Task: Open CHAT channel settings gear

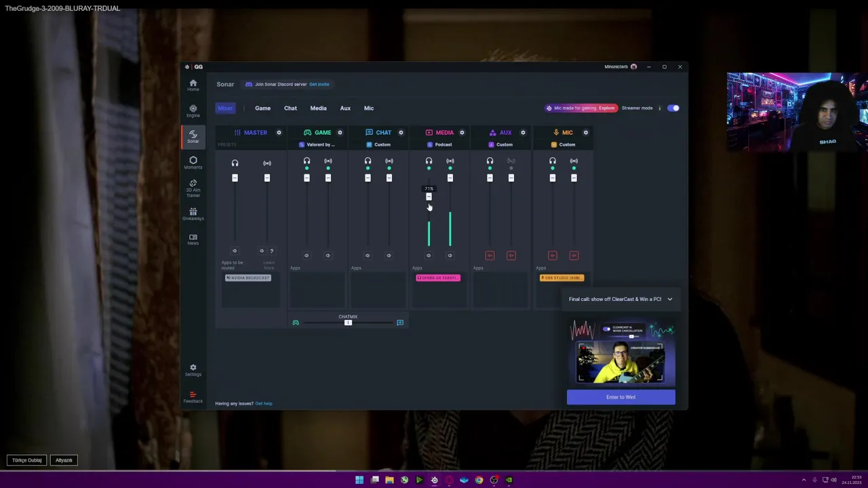Action: [401, 132]
